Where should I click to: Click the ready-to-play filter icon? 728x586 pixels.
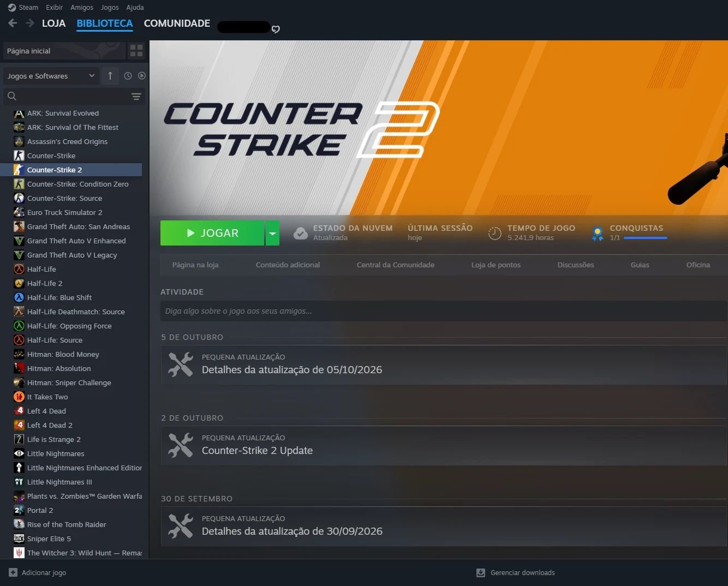coord(142,76)
